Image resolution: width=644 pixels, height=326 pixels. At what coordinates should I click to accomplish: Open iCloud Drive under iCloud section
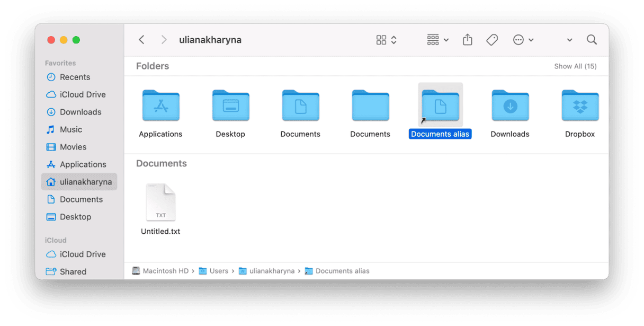[79, 254]
